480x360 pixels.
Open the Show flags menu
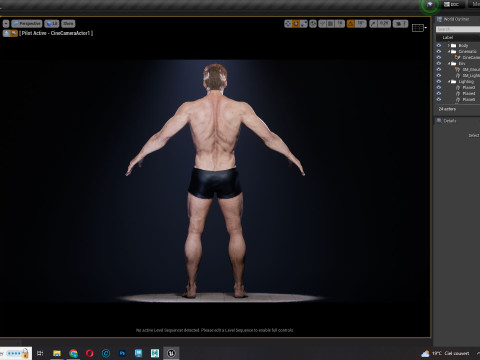(68, 24)
